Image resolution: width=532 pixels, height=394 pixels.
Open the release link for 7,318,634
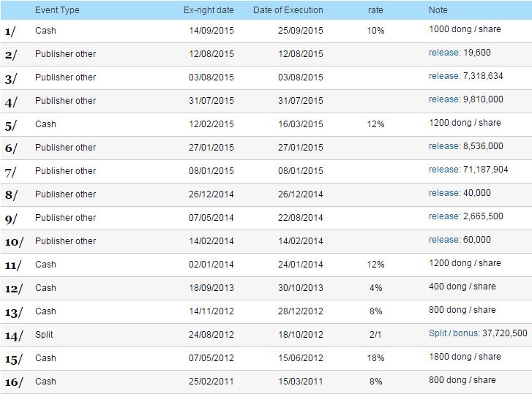click(444, 76)
